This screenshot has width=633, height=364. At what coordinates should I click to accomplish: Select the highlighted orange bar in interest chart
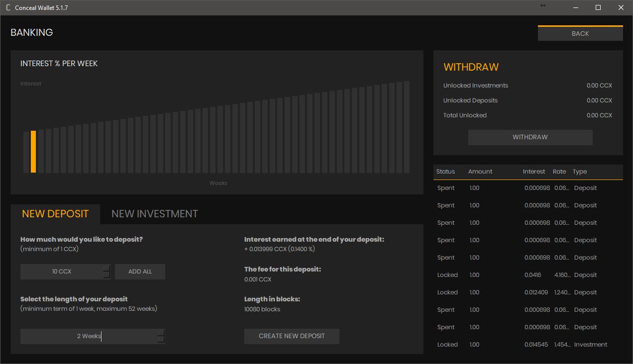point(33,152)
